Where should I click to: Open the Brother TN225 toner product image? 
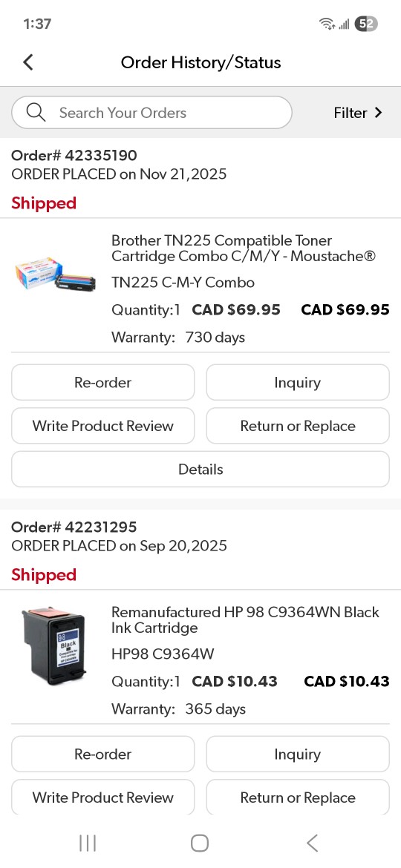pyautogui.click(x=56, y=274)
